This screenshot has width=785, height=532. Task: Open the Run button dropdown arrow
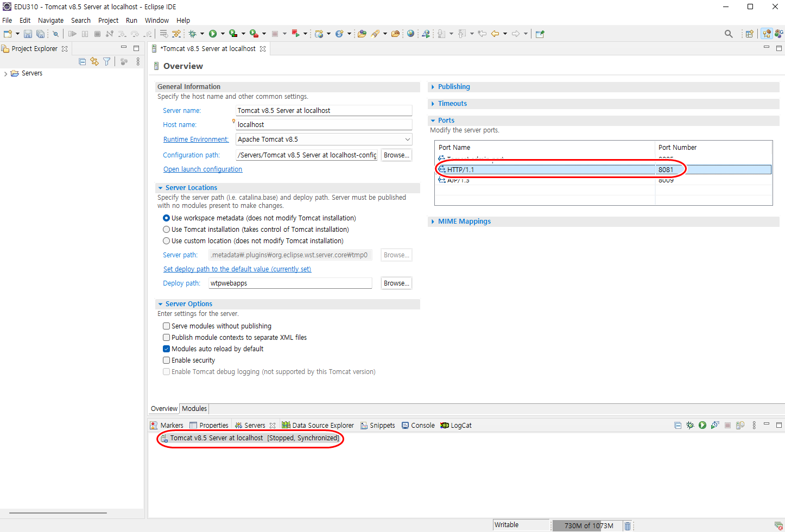[x=223, y=34]
